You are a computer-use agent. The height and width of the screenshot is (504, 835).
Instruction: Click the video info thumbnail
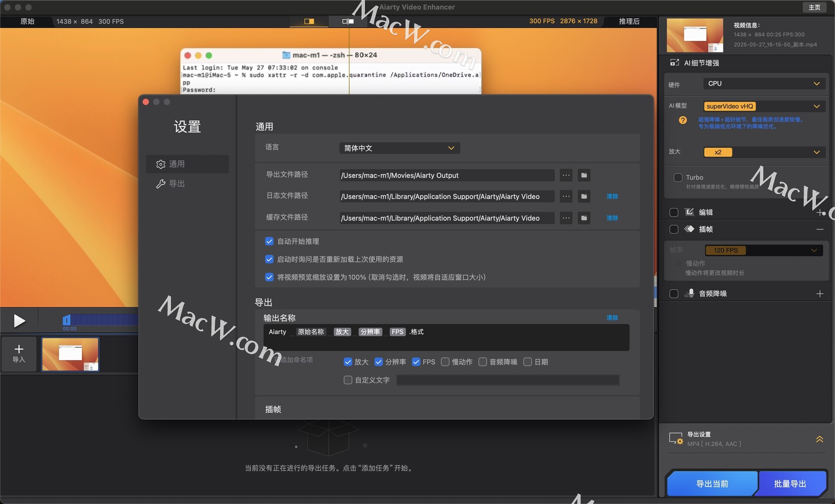(x=695, y=35)
